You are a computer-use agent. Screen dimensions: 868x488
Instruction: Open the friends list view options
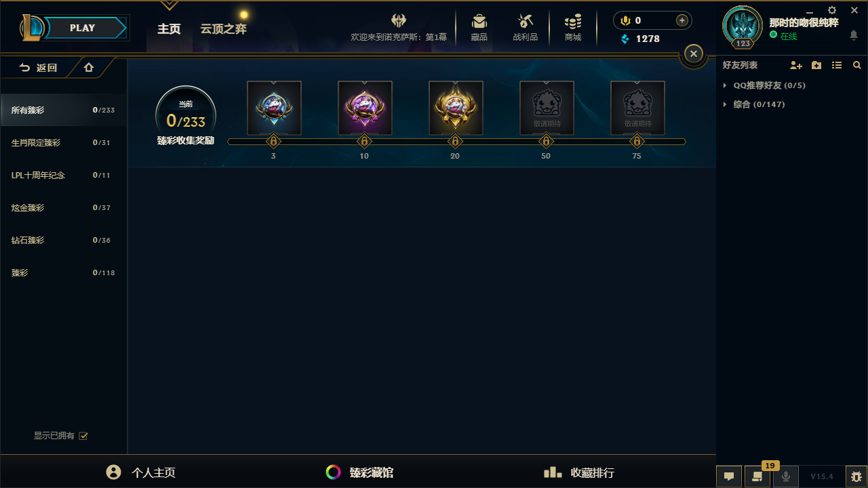click(837, 65)
